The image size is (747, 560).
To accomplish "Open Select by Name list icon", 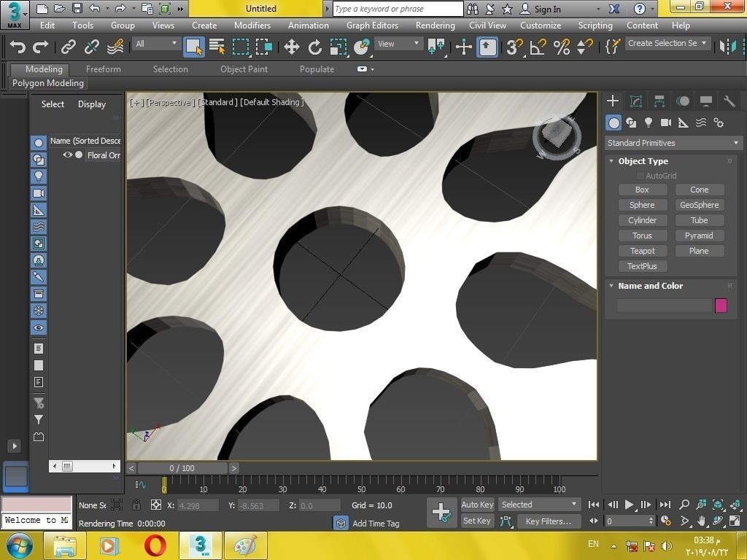I will pyautogui.click(x=217, y=47).
